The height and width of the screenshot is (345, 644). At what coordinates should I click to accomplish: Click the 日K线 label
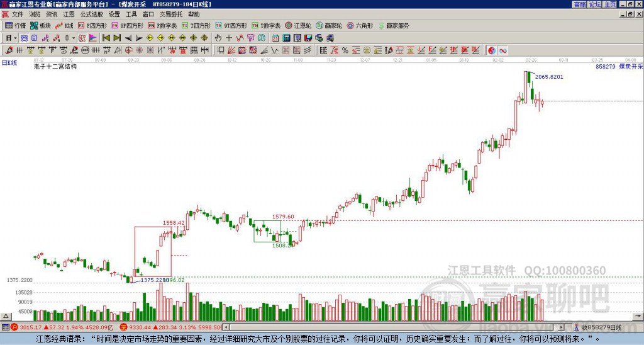coord(9,63)
